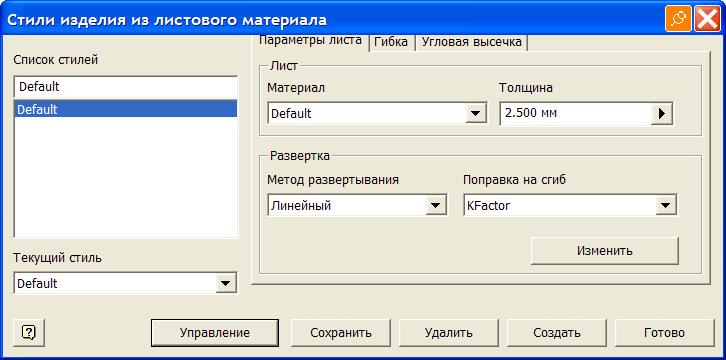Click the Управление button
The image size is (726, 360).
tap(215, 333)
